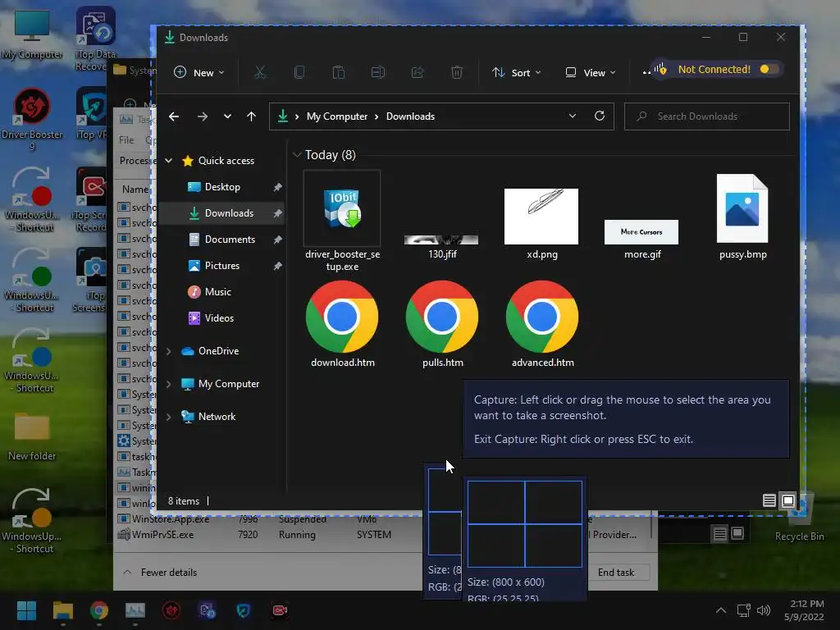The height and width of the screenshot is (630, 840).
Task: Expand the My Computer tree node
Action: tap(168, 384)
